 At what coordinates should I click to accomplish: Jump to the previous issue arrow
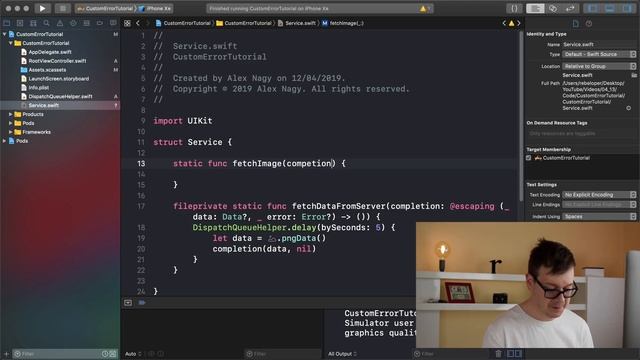click(504, 23)
